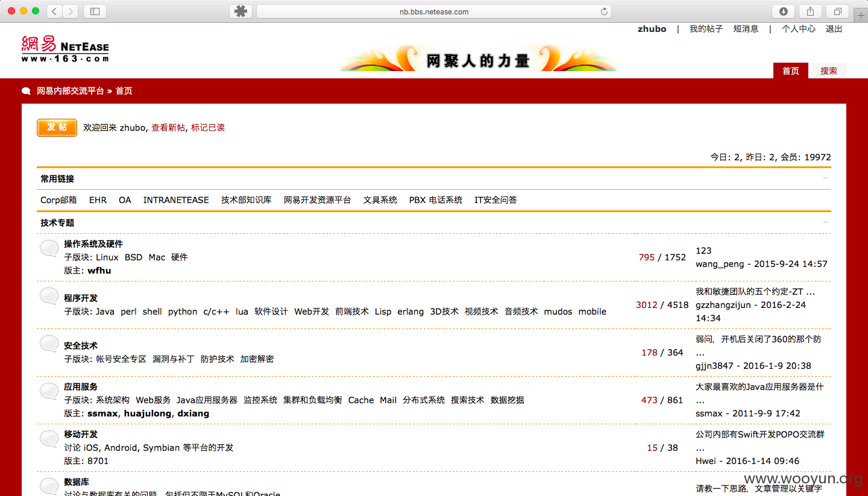Open the Safari share icon
Viewport: 868px width, 496px height.
point(811,11)
